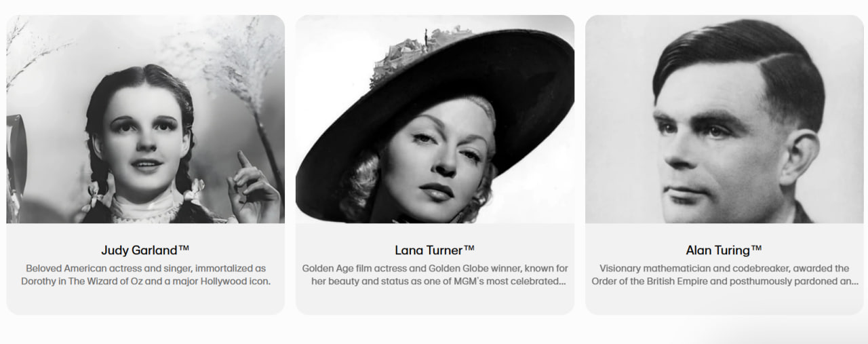Click the trademark symbol after Alan Turing
Image resolution: width=868 pixels, height=344 pixels.
757,249
